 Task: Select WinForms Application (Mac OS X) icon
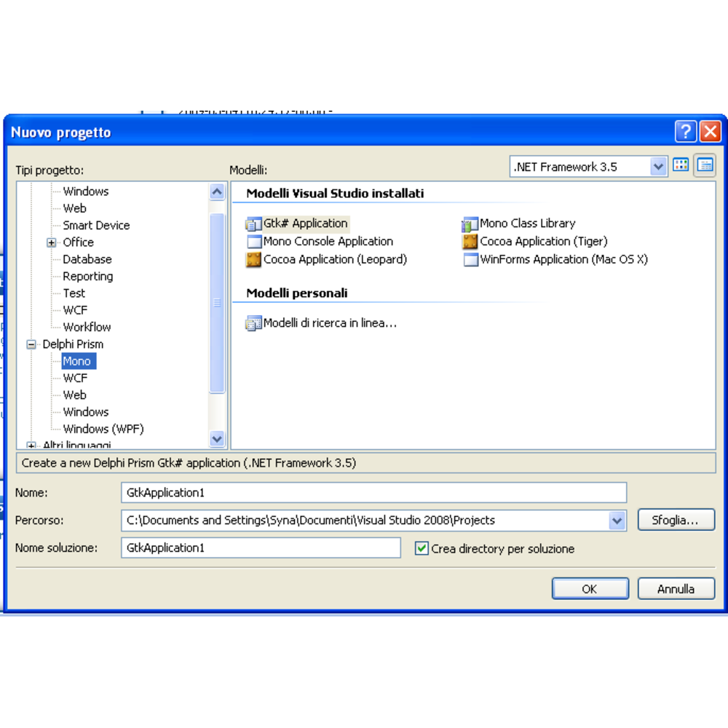(x=470, y=259)
